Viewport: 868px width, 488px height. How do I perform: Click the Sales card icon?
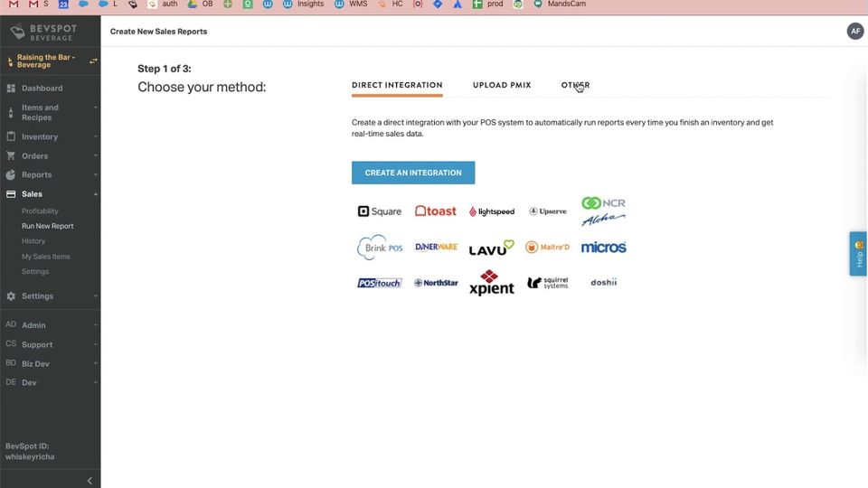[11, 194]
